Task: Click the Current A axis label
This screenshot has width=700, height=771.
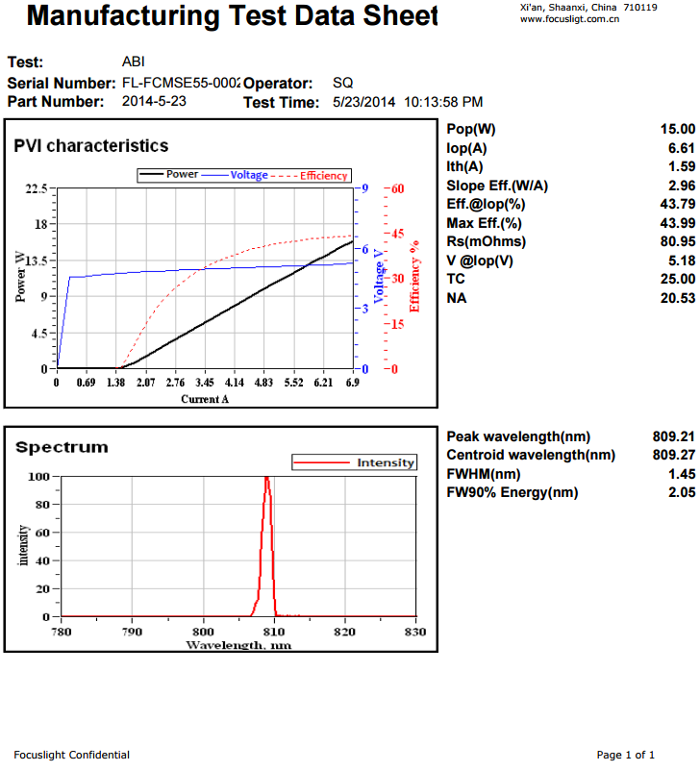Action: (x=205, y=399)
